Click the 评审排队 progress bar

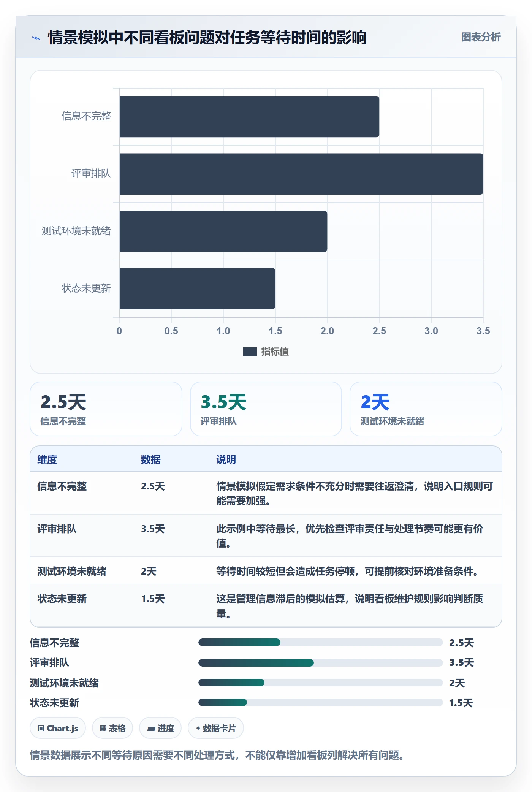coord(320,663)
